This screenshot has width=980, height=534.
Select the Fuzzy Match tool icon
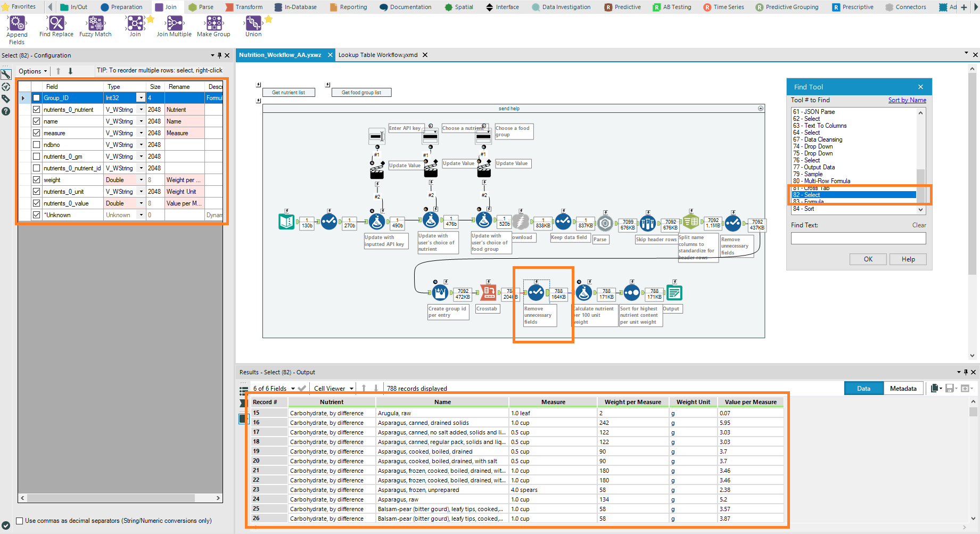pyautogui.click(x=96, y=23)
